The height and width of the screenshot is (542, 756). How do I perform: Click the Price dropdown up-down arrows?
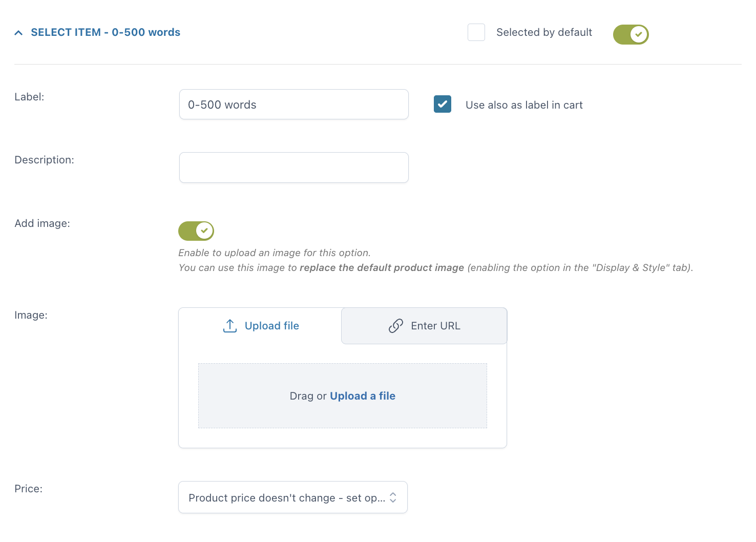393,497
